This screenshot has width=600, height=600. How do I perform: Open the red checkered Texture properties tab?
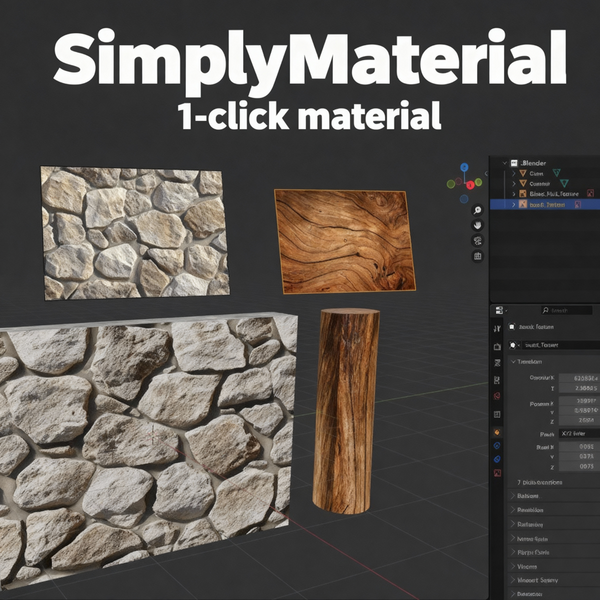point(497,473)
